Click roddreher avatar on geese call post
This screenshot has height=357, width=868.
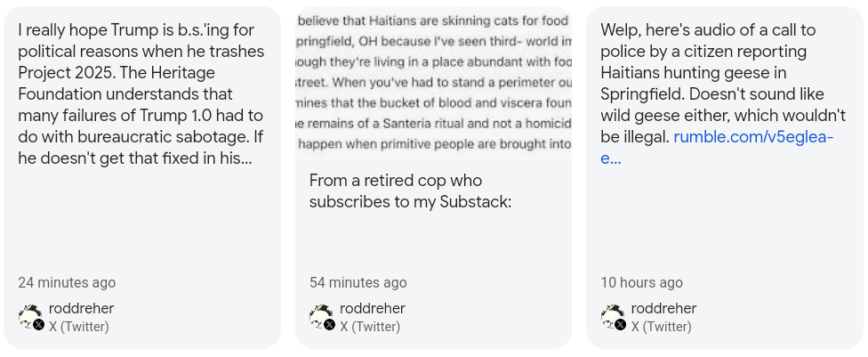click(x=612, y=316)
